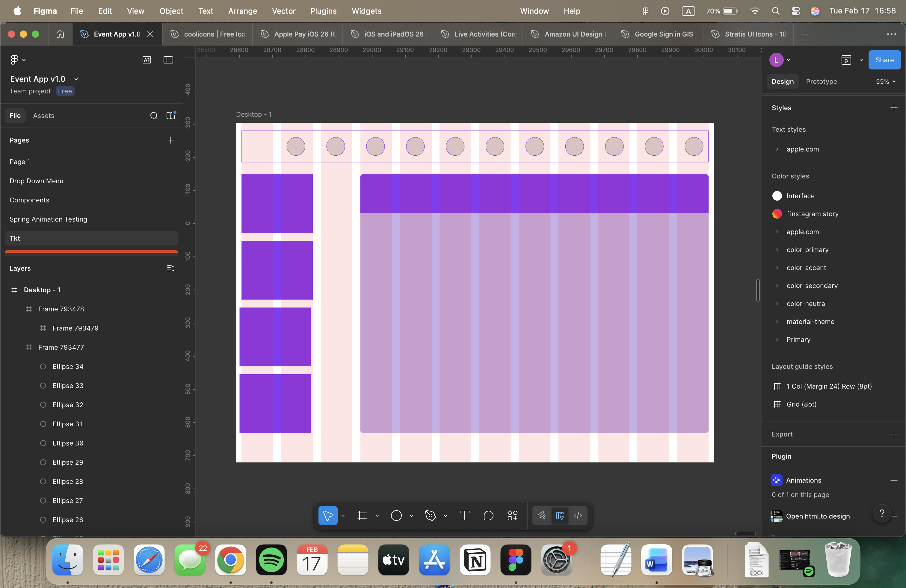Select the Text tool

click(x=464, y=515)
